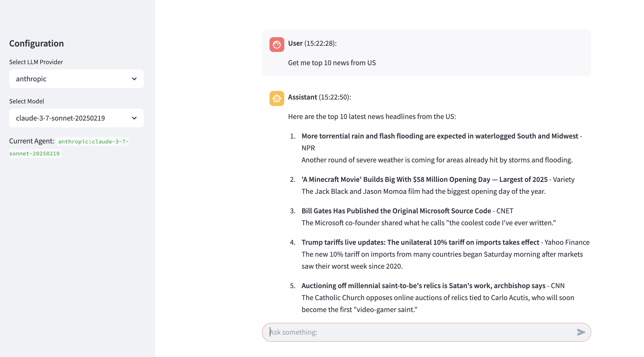Click the torrential rain flooding headline

pyautogui.click(x=440, y=136)
